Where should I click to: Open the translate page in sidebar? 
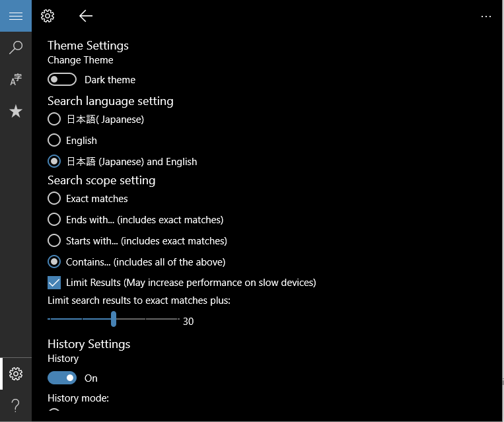pyautogui.click(x=16, y=79)
